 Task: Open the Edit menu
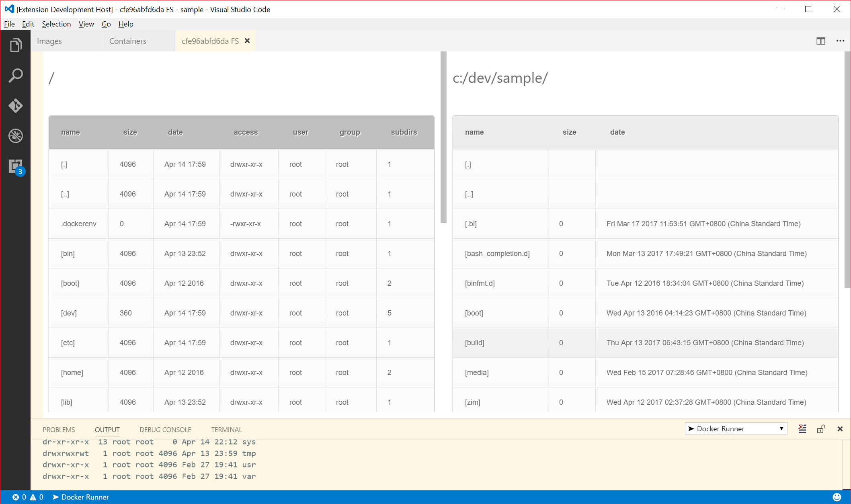pos(28,24)
